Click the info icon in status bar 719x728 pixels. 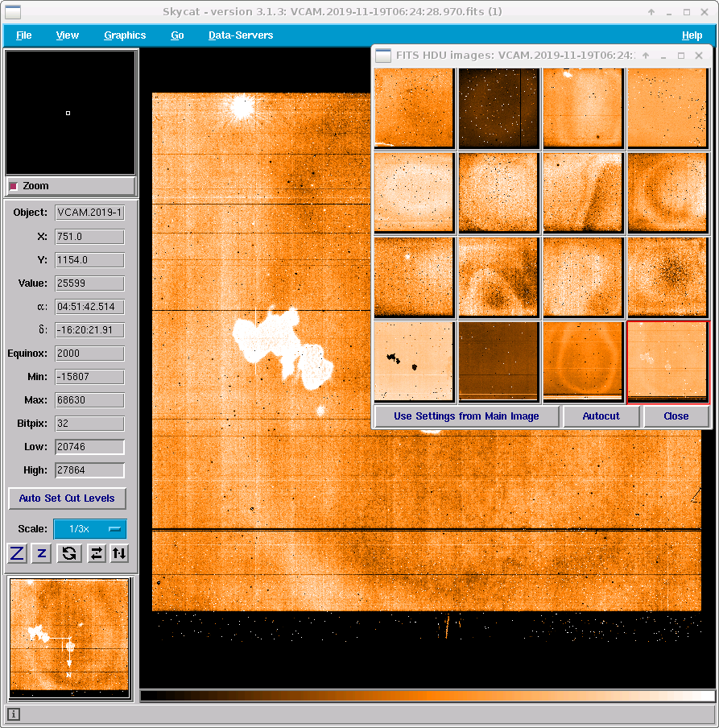point(14,714)
